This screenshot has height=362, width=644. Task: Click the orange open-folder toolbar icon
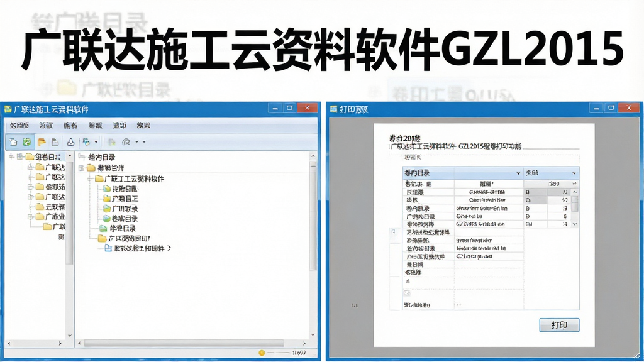(x=42, y=142)
